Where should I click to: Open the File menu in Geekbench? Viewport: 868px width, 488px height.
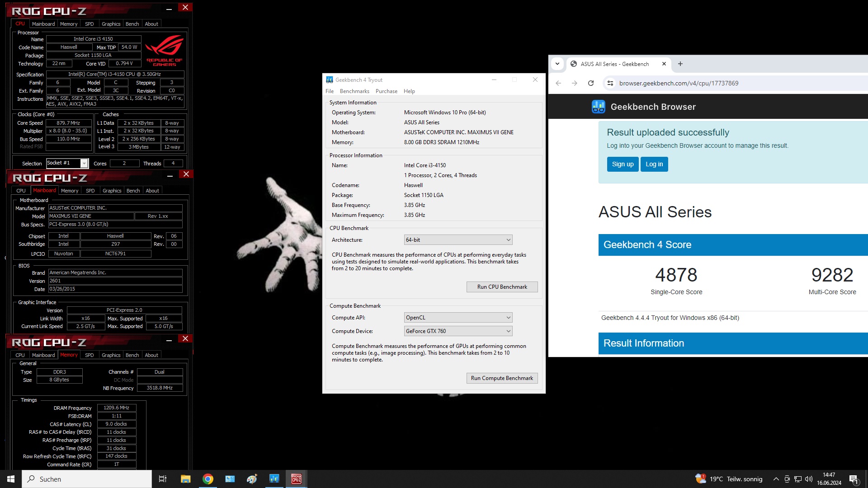coord(330,91)
